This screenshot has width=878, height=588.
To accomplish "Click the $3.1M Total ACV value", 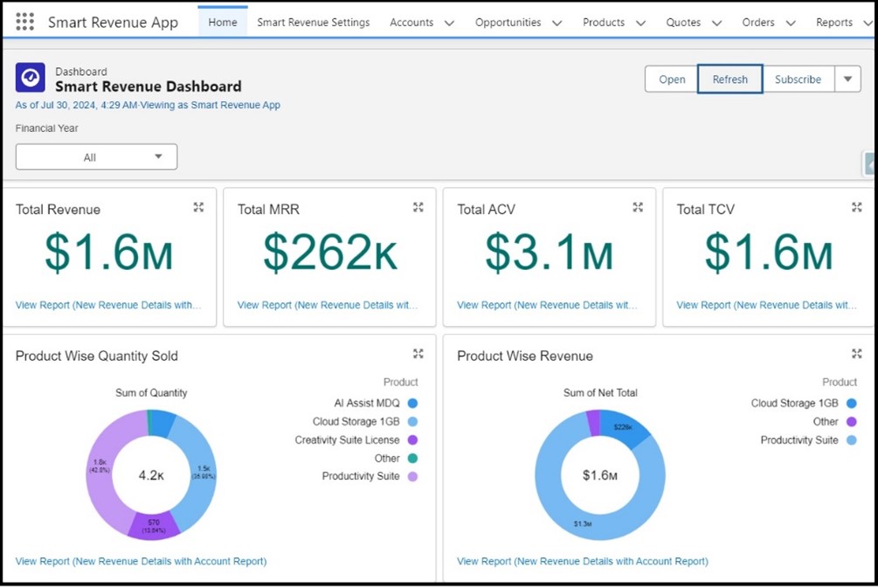I will (x=549, y=253).
